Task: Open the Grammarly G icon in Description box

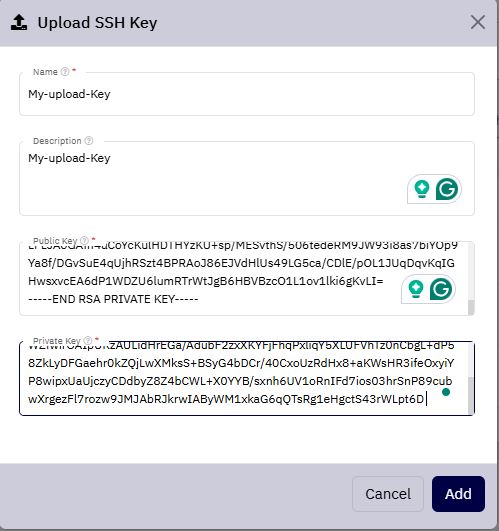Action: [x=447, y=189]
